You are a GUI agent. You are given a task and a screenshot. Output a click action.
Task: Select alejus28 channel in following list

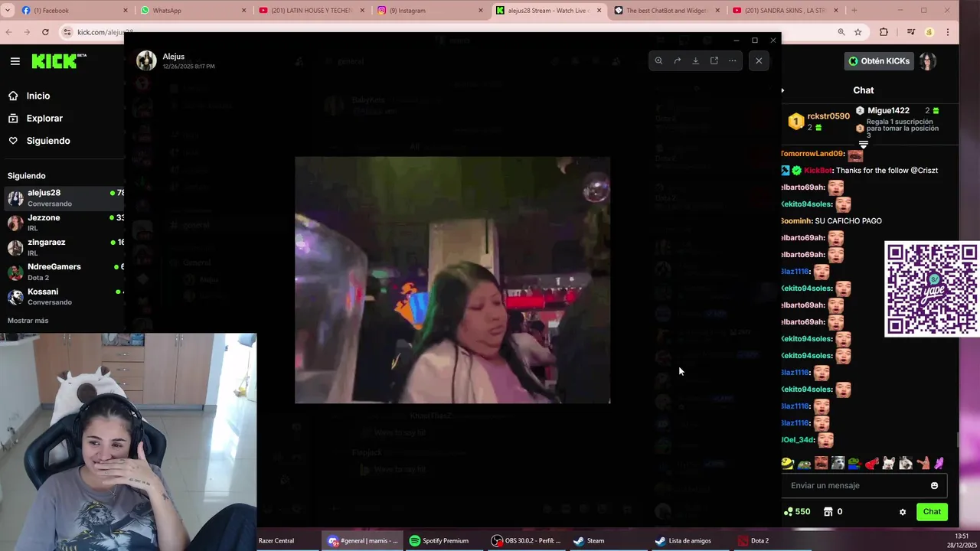click(x=64, y=197)
